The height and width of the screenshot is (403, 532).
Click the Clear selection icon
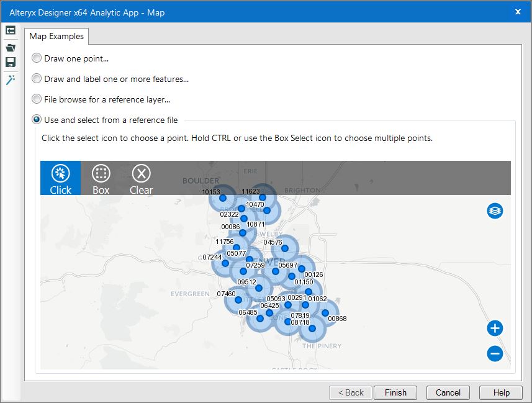click(141, 178)
